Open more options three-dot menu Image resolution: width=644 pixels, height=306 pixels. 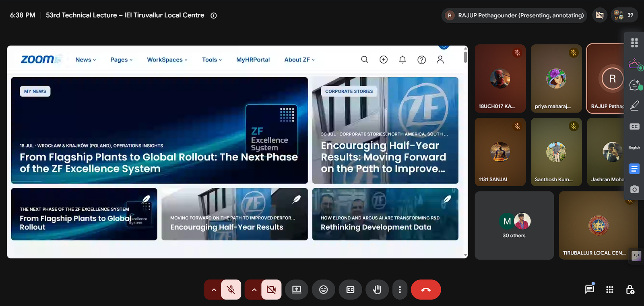click(400, 290)
